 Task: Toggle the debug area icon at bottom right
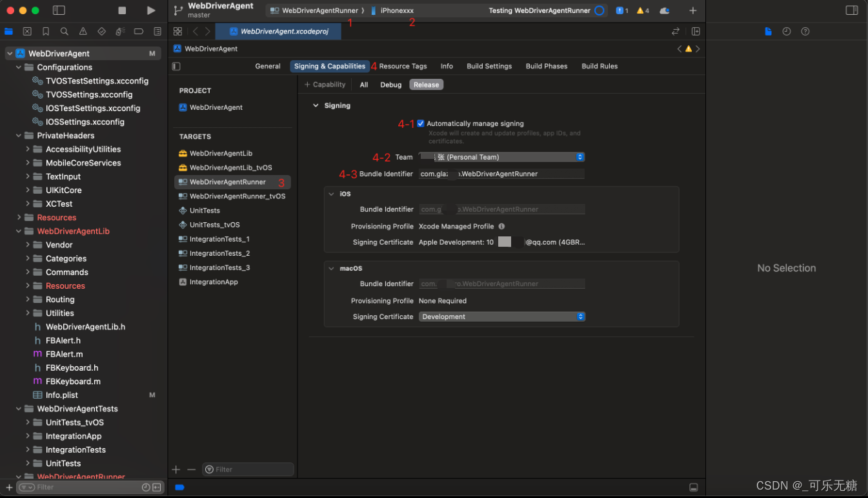click(x=694, y=487)
